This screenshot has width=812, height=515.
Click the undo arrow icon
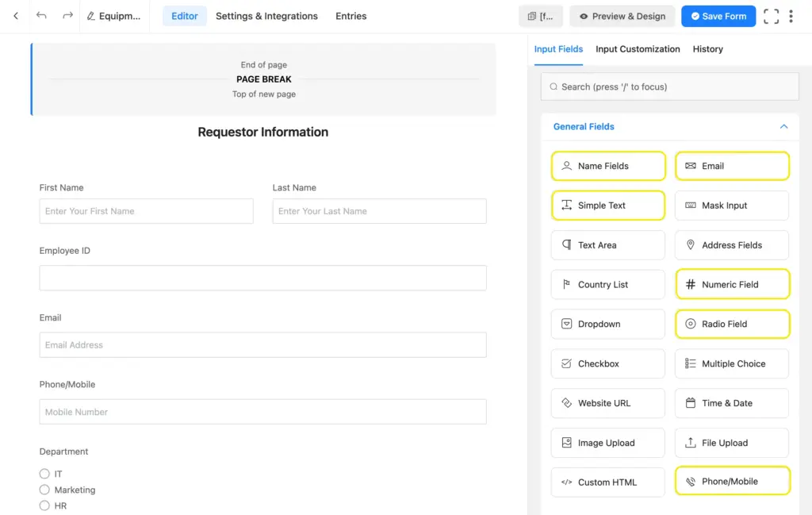pyautogui.click(x=40, y=16)
